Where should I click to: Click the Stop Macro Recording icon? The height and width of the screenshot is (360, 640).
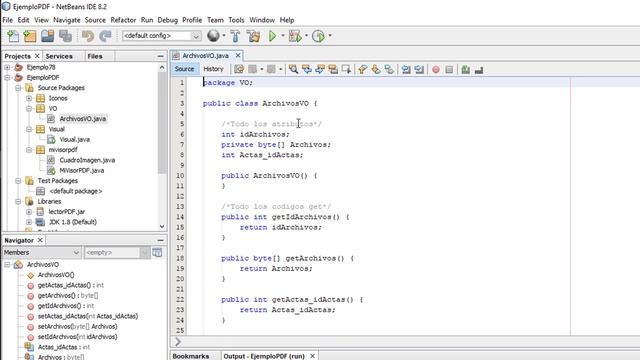(x=449, y=70)
